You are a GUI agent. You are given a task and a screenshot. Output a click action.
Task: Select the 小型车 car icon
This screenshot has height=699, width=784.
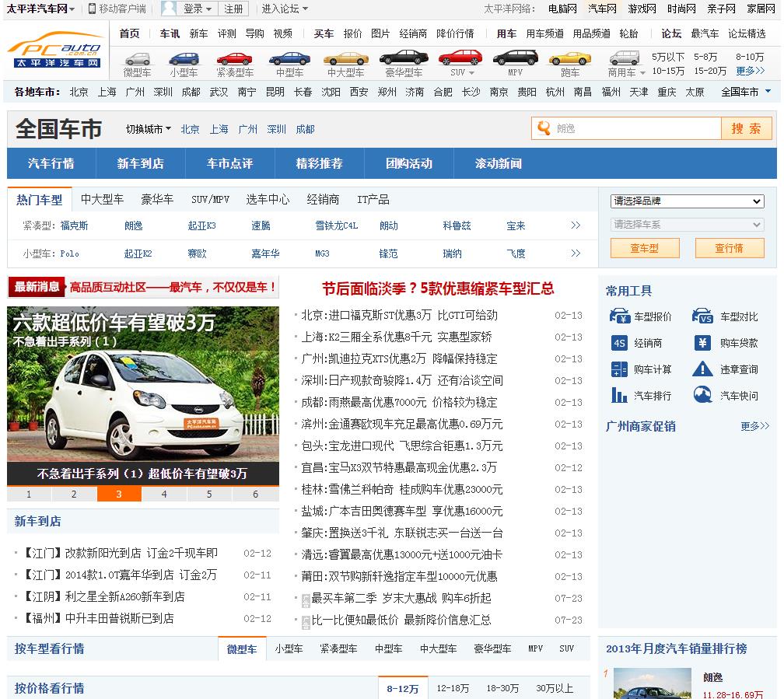tap(184, 58)
